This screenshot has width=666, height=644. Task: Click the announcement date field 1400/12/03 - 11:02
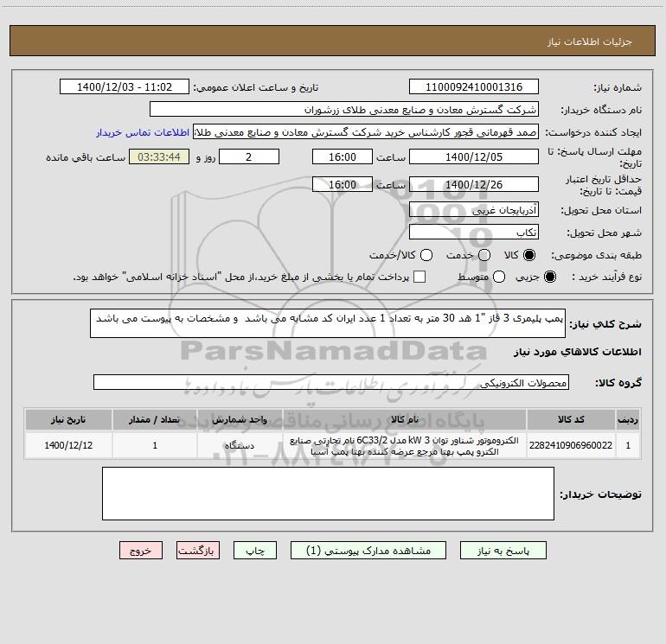(125, 87)
